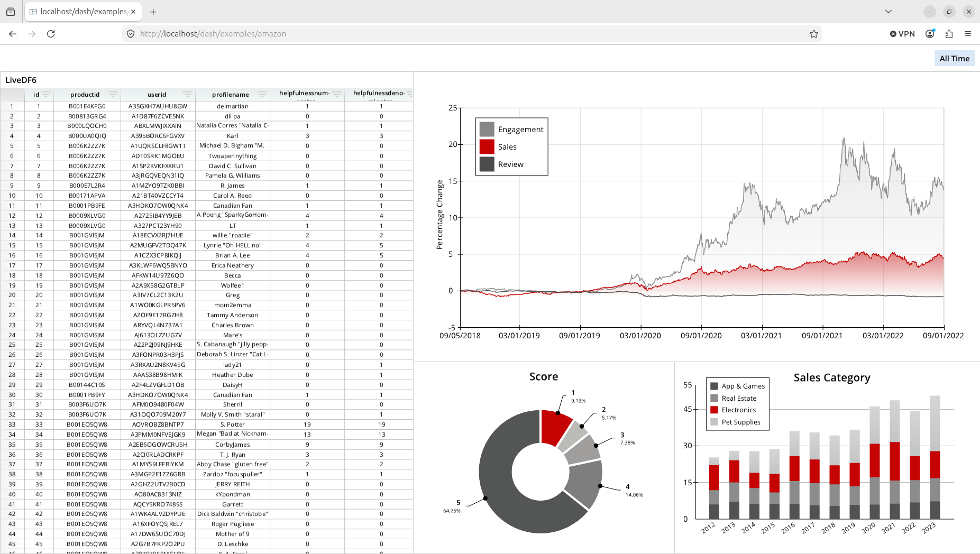The image size is (980, 554).
Task: Open the recent browsing view icon
Action: click(11, 12)
